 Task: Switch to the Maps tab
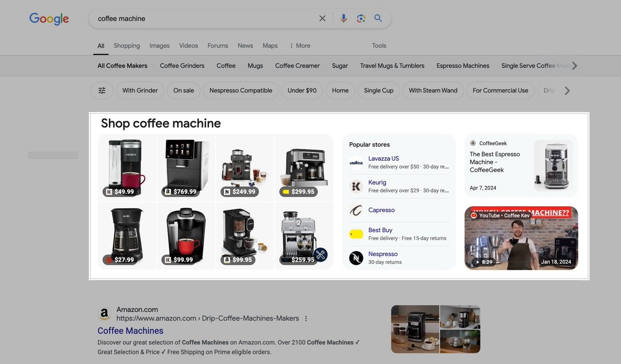[x=270, y=45]
